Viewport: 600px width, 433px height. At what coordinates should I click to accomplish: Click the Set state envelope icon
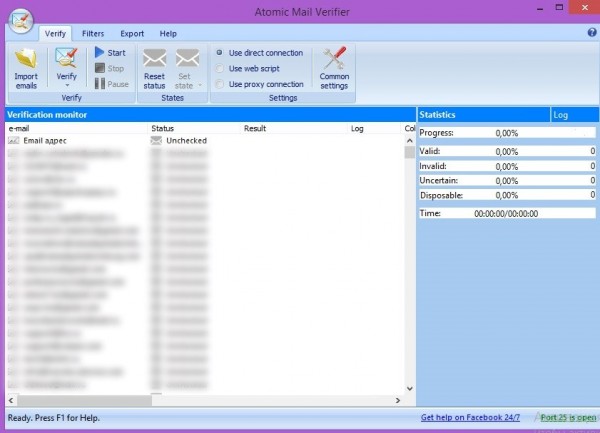187,59
